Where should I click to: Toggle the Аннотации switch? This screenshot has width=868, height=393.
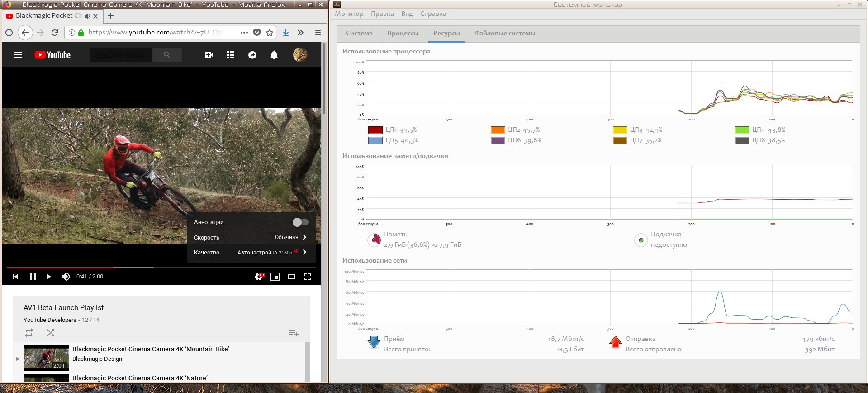[x=300, y=222]
